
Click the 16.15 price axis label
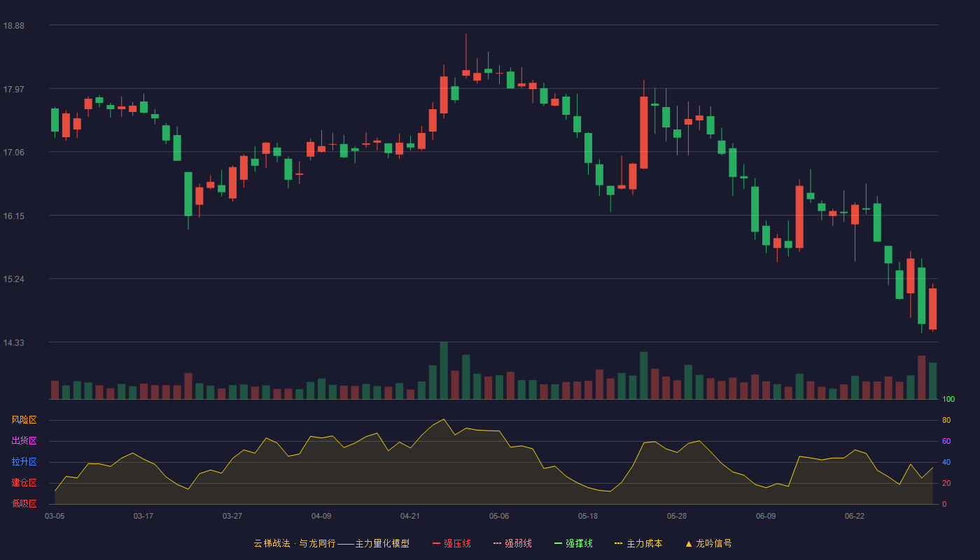[x=13, y=216]
